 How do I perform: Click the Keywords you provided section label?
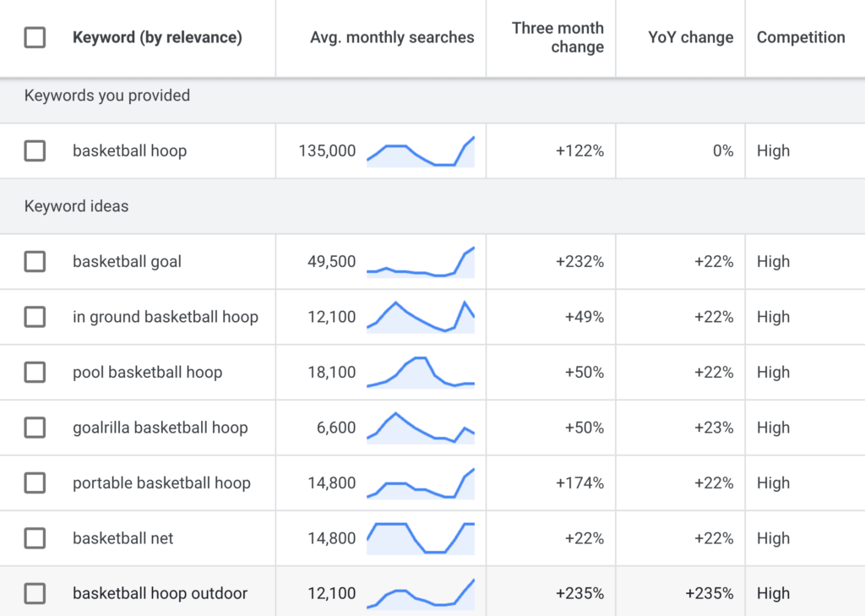105,95
